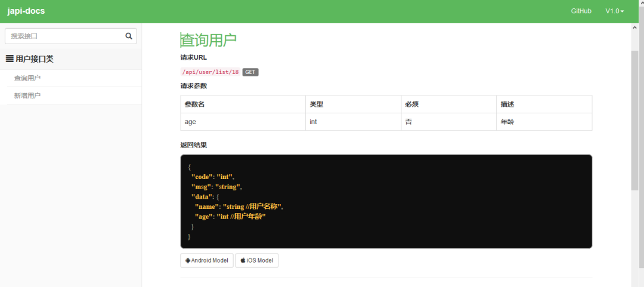This screenshot has width=644, height=287.
Task: Click the caret next to V1.0
Action: 622,11
